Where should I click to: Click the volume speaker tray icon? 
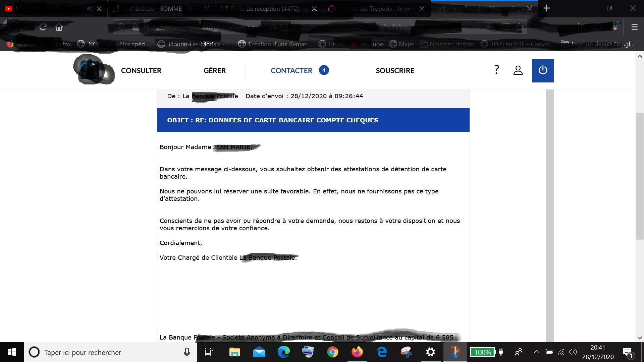pyautogui.click(x=573, y=352)
